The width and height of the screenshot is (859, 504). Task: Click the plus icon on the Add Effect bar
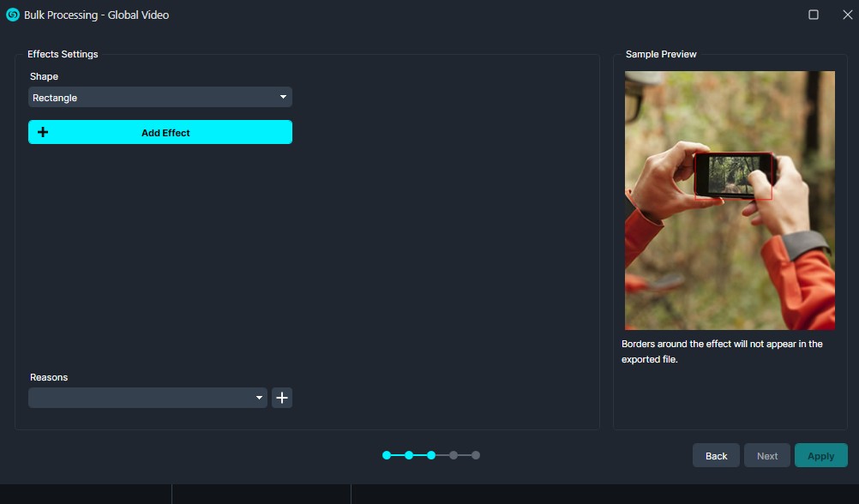tap(43, 132)
